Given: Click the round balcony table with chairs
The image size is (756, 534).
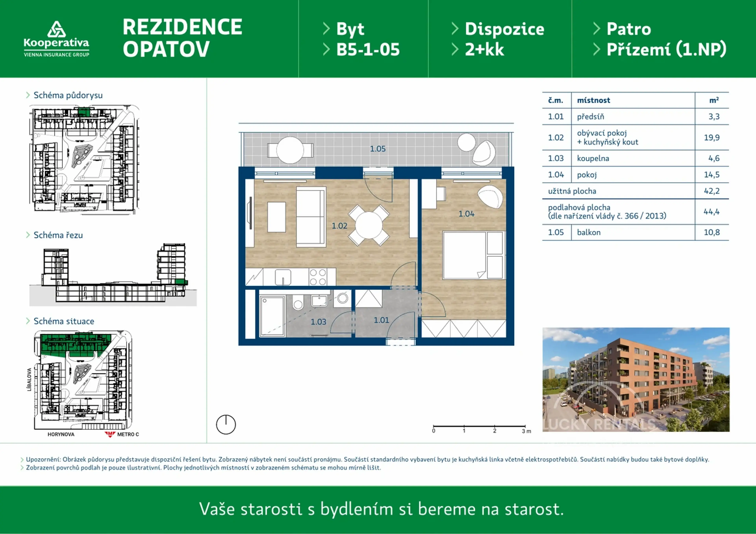Looking at the screenshot, I should 290,150.
